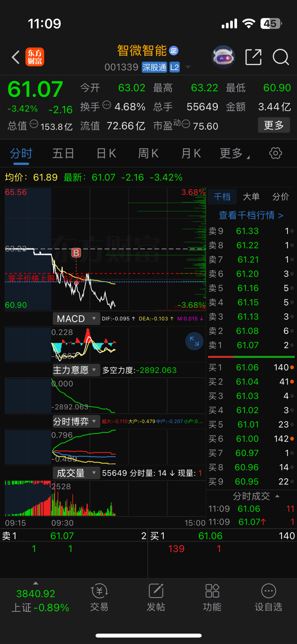Viewport: 297px width, 644px height.
Task: Tap the 11:09 61.07 trade record
Action: coord(251,522)
